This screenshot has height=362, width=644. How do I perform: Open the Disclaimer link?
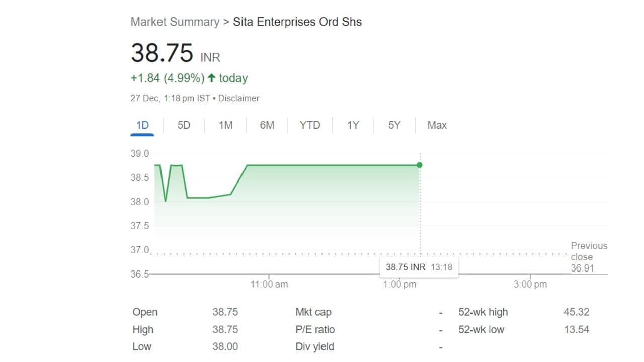click(x=238, y=98)
